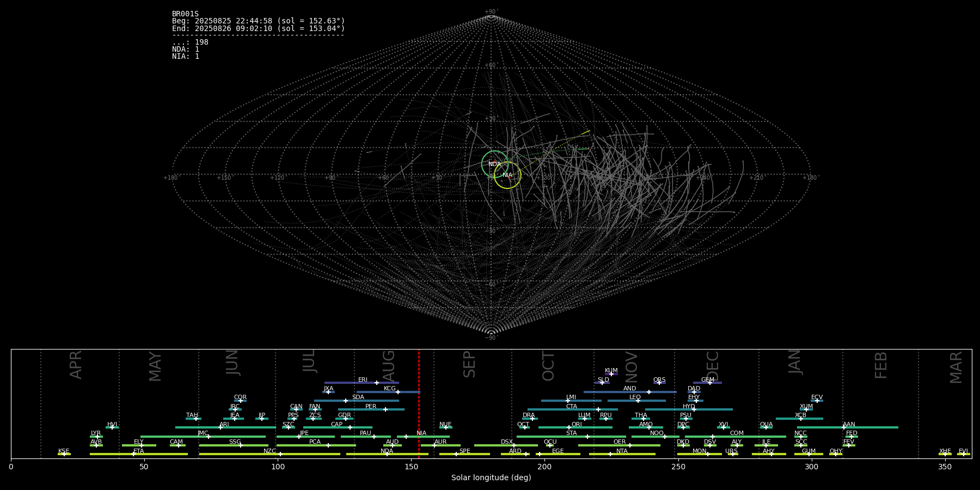Select the COM shower label on timeline
Viewport: 980px width, 490px height.
tap(737, 433)
